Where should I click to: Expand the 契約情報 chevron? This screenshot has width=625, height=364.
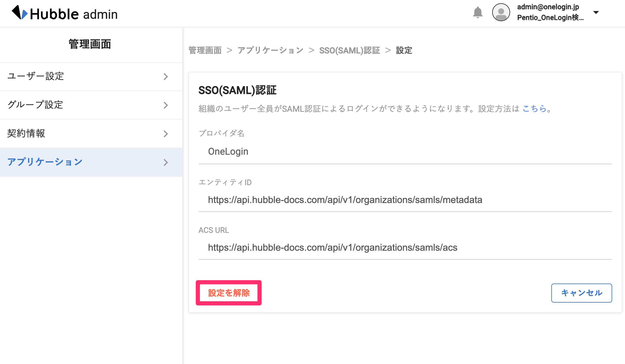coord(166,134)
